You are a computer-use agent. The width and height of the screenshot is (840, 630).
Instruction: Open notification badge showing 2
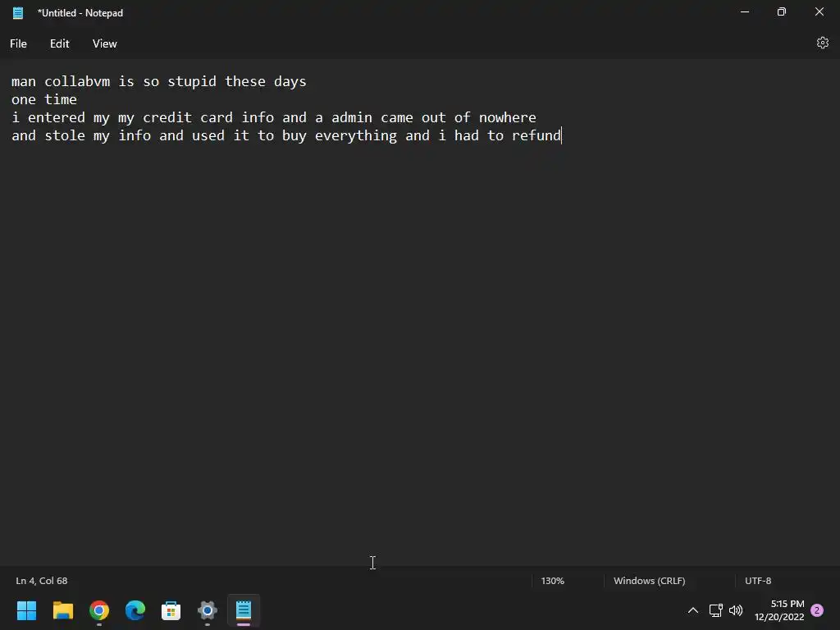tap(817, 610)
